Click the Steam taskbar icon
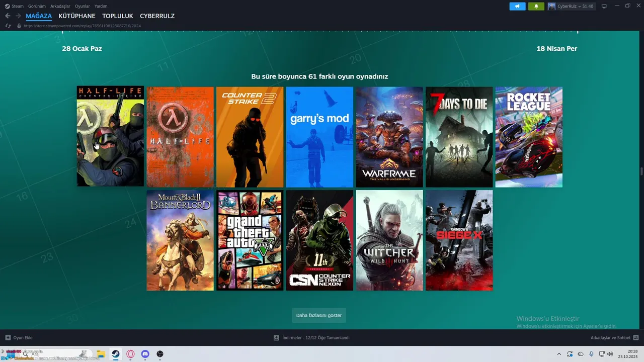The width and height of the screenshot is (644, 362). [x=116, y=354]
